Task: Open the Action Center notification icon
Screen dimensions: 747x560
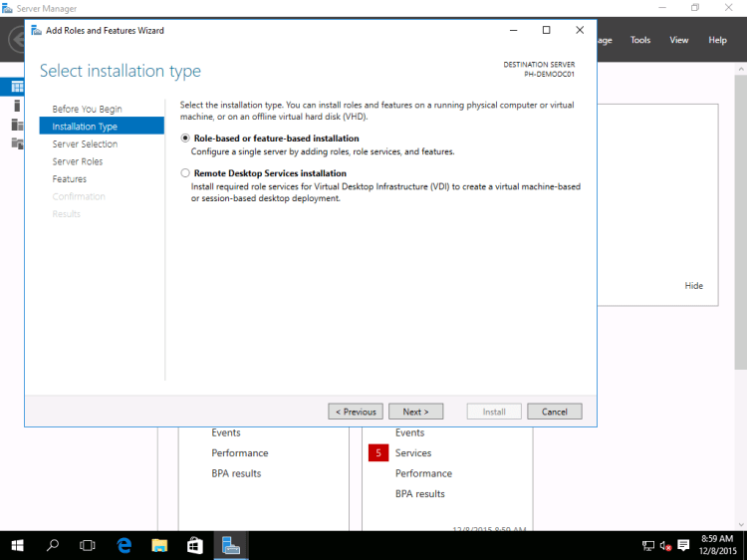Action: pyautogui.click(x=683, y=545)
